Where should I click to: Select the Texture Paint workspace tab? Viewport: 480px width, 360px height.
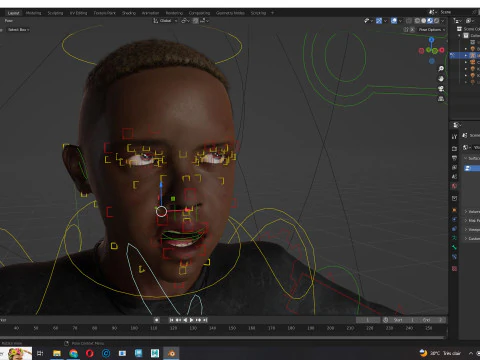[x=104, y=13]
